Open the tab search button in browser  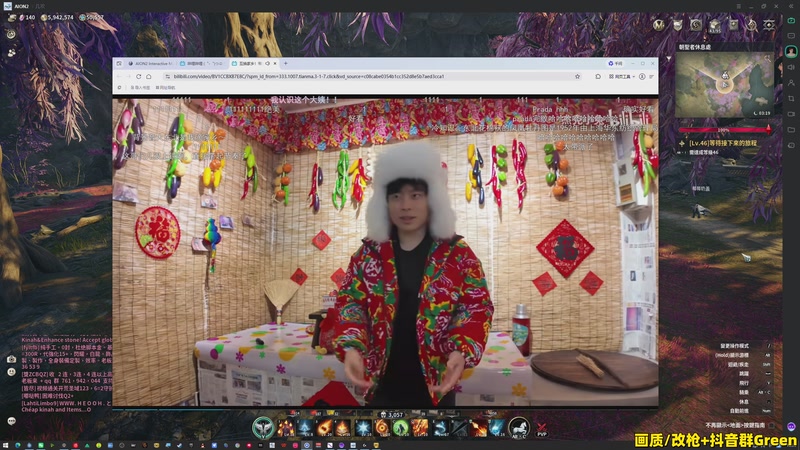119,63
